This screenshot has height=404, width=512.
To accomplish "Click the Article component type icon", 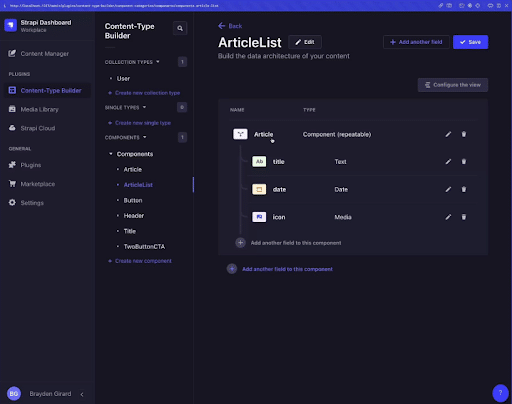I will [240, 134].
